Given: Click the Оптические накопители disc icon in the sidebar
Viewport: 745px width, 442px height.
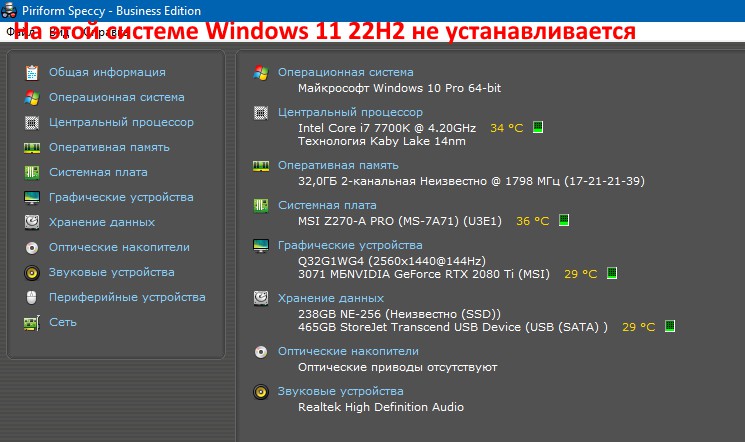Looking at the screenshot, I should pyautogui.click(x=32, y=248).
